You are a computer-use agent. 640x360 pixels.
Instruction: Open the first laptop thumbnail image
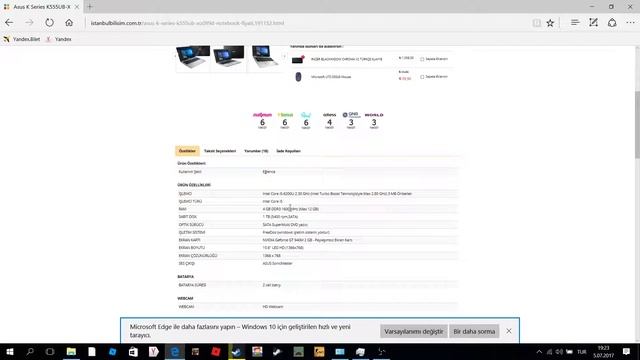tap(193, 58)
